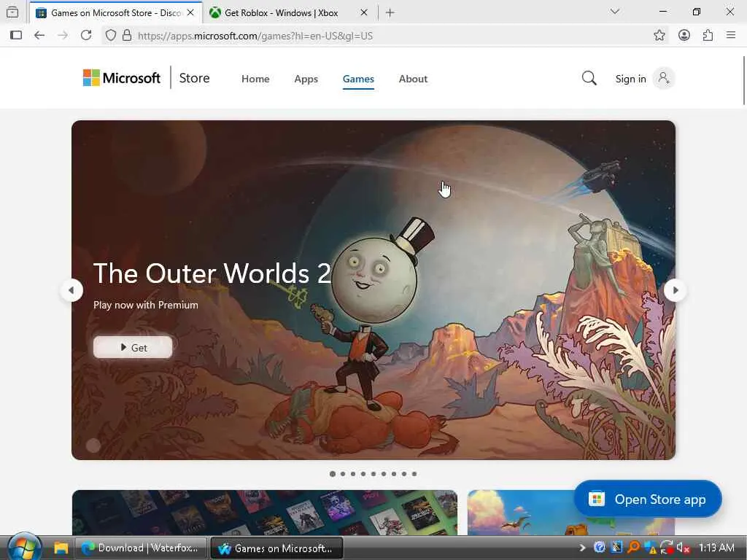The width and height of the screenshot is (747, 560).
Task: Open File Explorer folder icon in taskbar
Action: point(61,548)
